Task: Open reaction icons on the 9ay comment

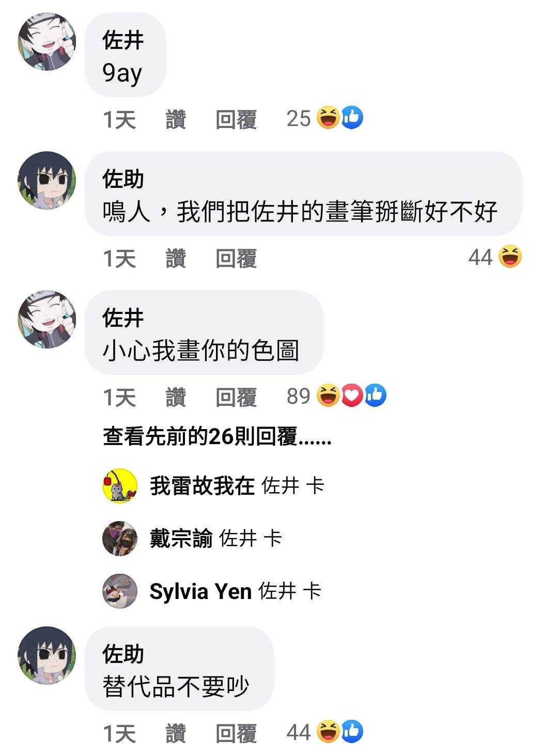Action: [x=340, y=118]
